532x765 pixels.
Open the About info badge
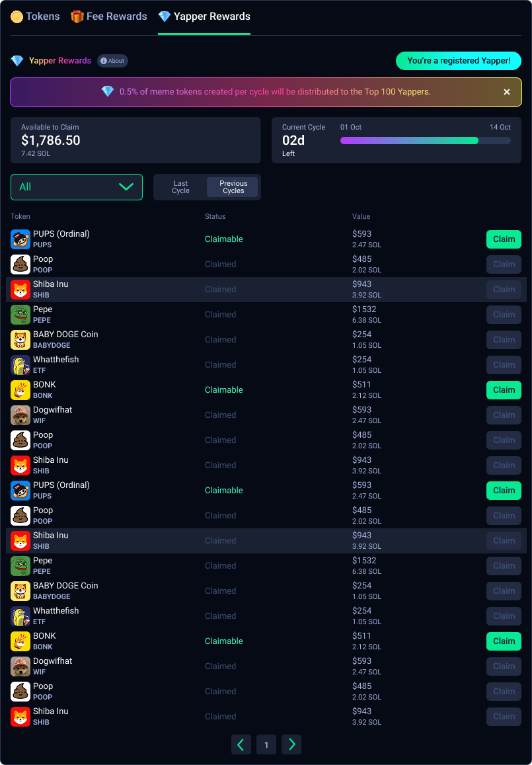click(112, 61)
